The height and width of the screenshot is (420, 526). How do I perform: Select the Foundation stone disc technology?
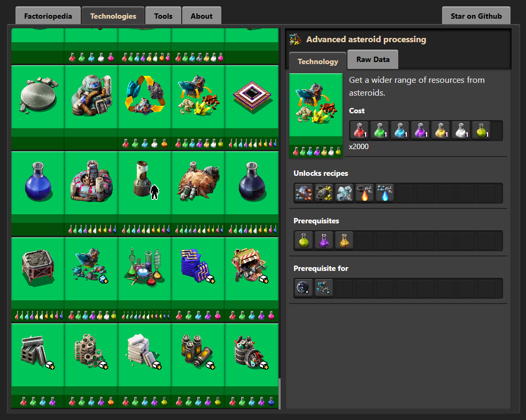[x=37, y=107]
